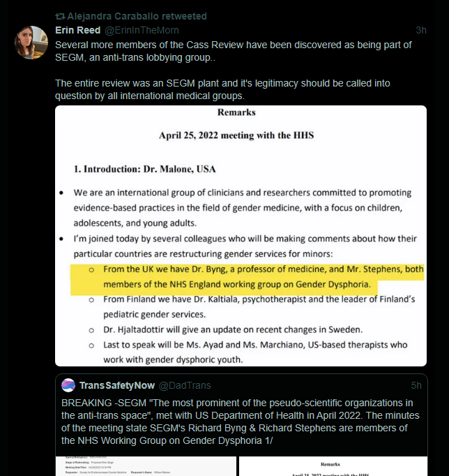Click the 5h timestamp on quoted tweet
This screenshot has height=476, width=449.
[x=416, y=385]
